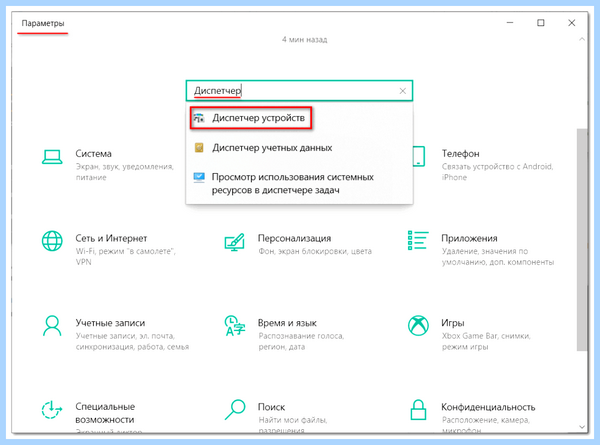Click the 'Распознавание голоса, регион, дата' text
600x445 pixels.
point(301,341)
